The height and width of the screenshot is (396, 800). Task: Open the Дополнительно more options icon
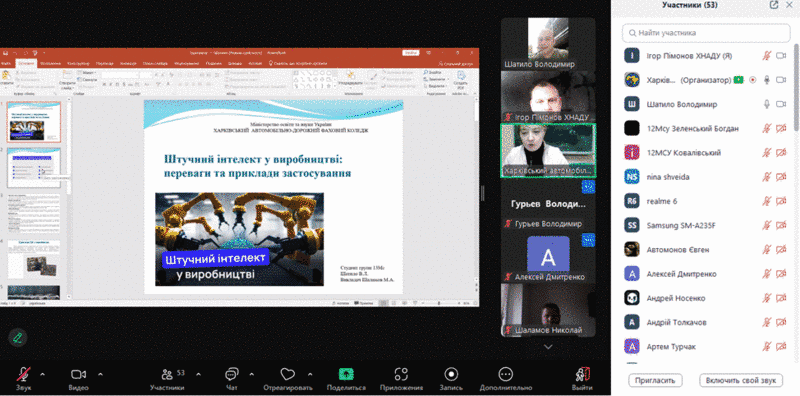[x=506, y=375]
